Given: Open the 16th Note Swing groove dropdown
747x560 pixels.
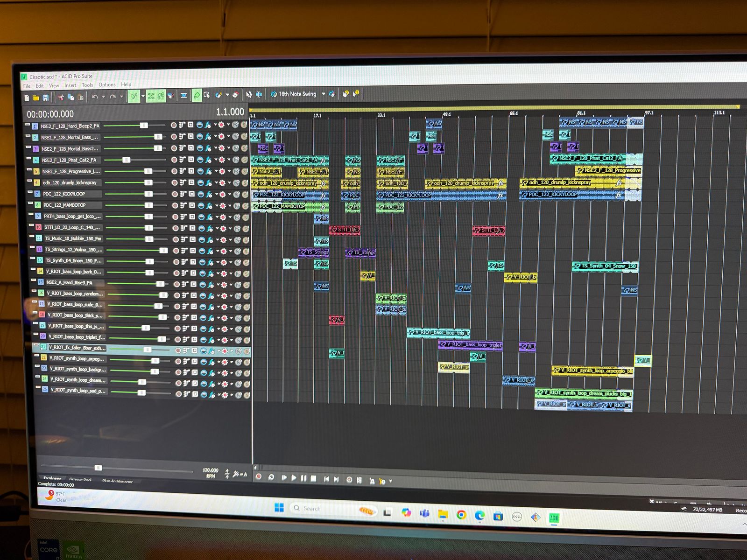Looking at the screenshot, I should pos(324,94).
